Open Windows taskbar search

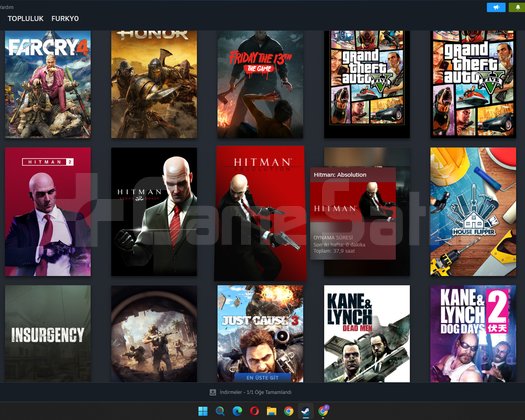[220, 411]
